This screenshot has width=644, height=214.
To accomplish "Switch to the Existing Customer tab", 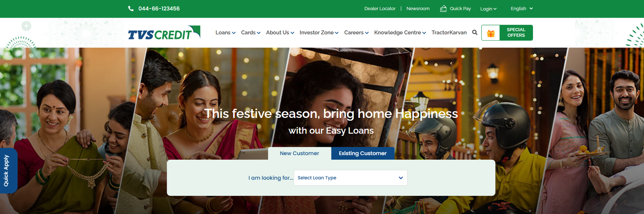I will click(x=363, y=153).
